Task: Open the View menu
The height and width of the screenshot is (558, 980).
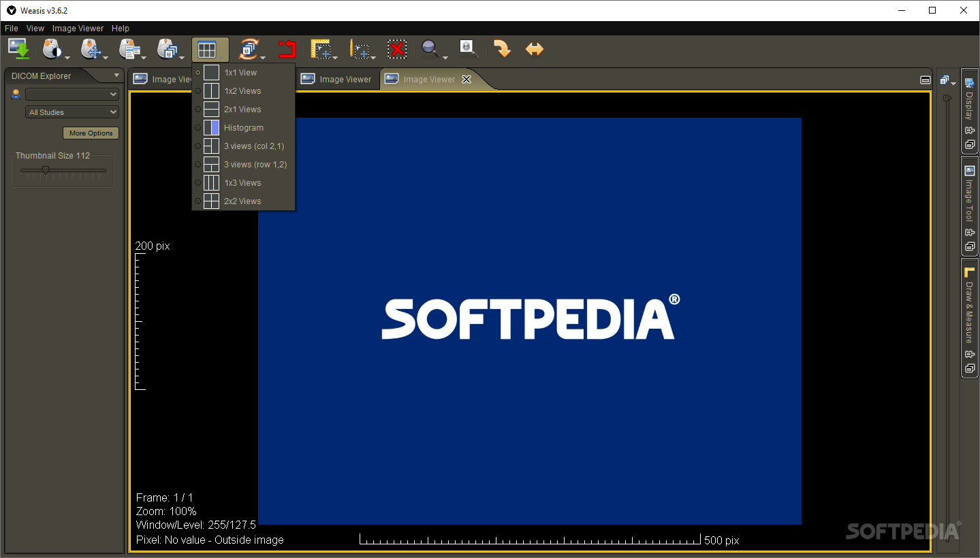Action: pos(35,29)
